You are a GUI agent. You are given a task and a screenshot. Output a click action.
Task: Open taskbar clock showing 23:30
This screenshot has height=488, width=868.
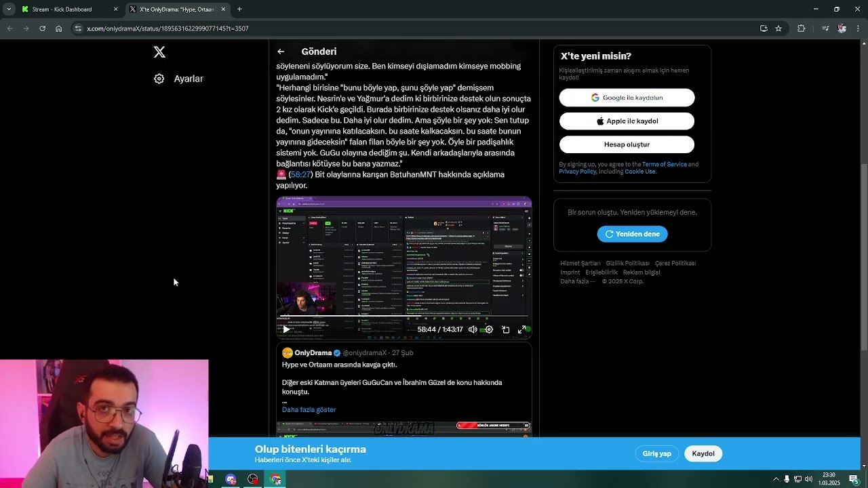(829, 479)
